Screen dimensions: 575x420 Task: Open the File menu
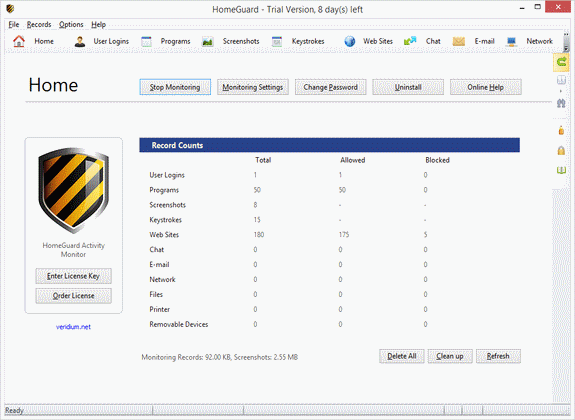[14, 25]
